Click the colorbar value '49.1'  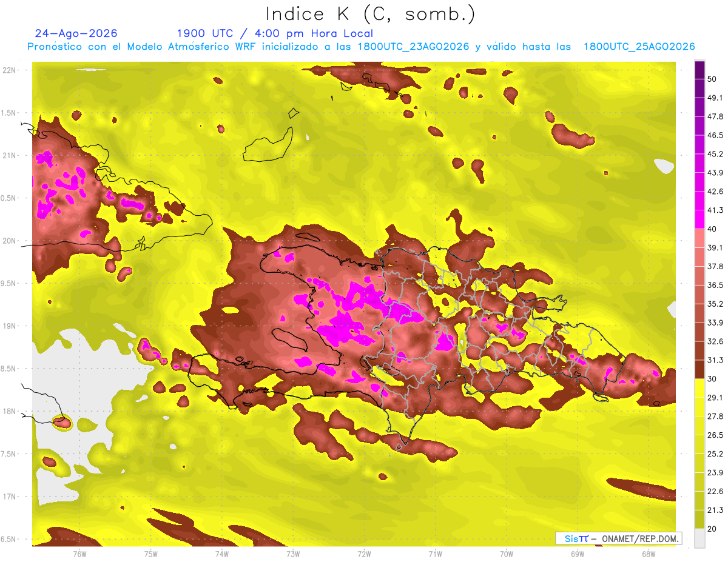coord(715,98)
